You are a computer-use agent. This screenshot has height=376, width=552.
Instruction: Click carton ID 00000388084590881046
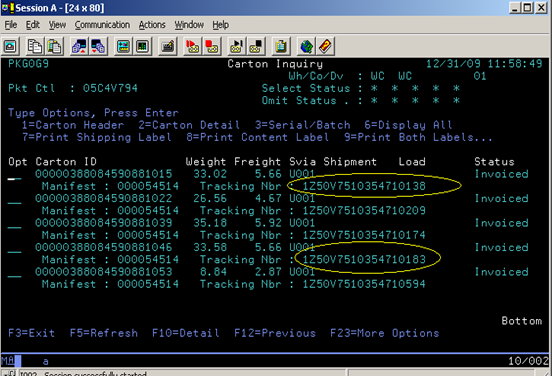tap(104, 247)
